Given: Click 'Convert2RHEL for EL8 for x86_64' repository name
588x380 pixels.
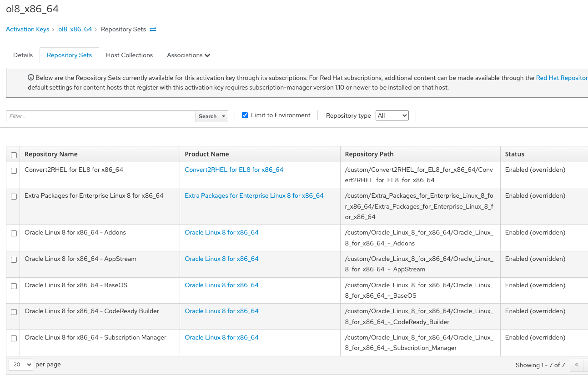Looking at the screenshot, I should [x=74, y=170].
